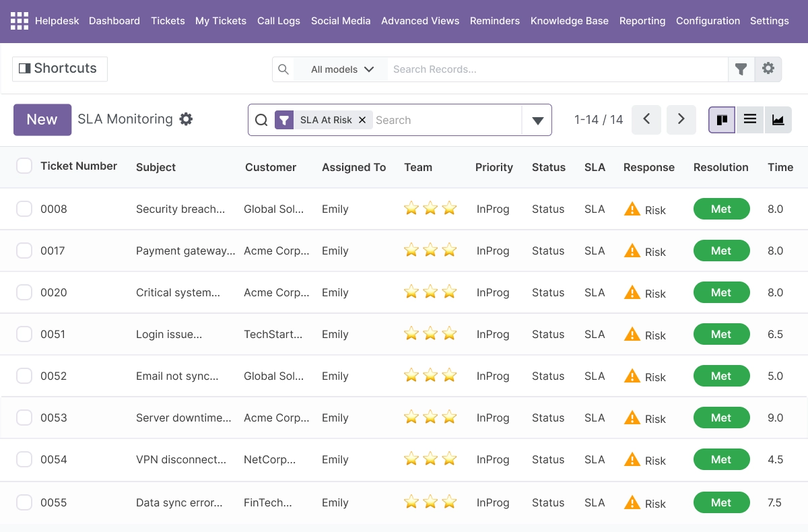
Task: Switch to kanban view
Action: (x=722, y=120)
